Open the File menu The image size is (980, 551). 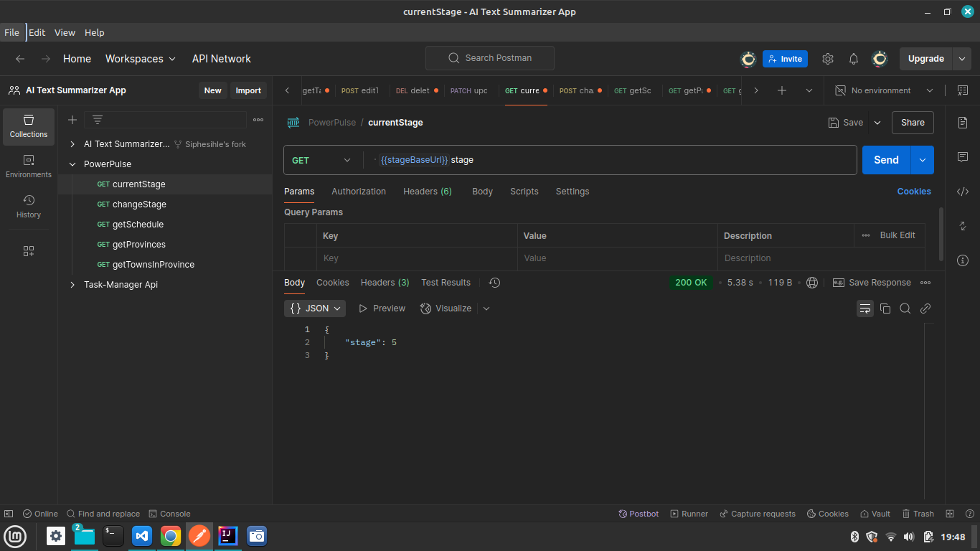pos(12,32)
